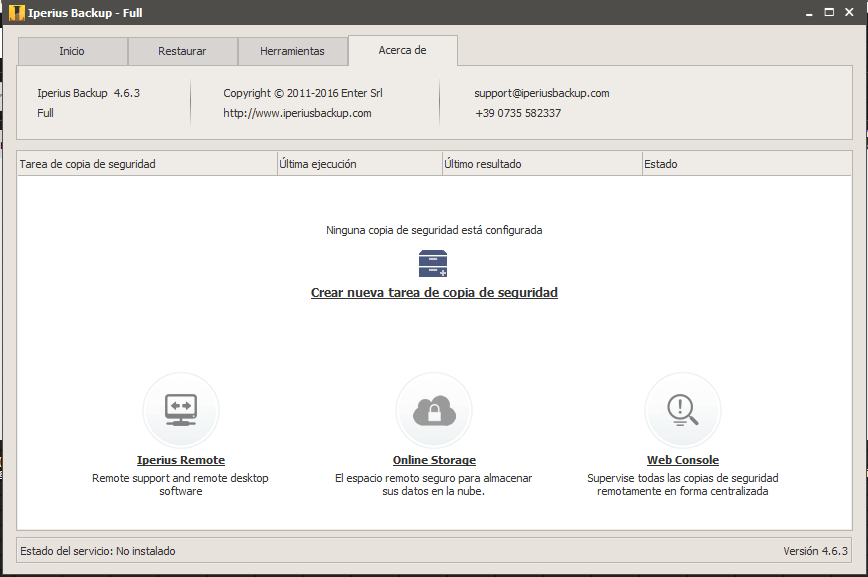Click the Estado del servicio: No instalado status
Viewport: 868px width, 577px height.
click(x=98, y=551)
